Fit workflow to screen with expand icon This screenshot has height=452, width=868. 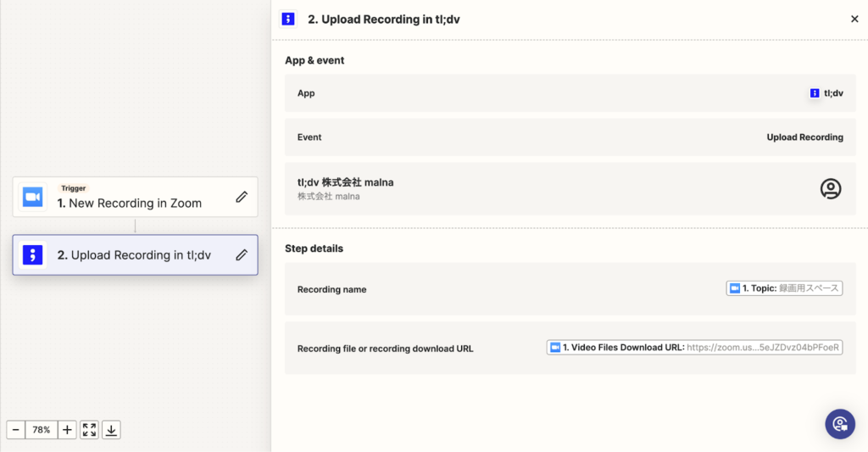tap(89, 430)
